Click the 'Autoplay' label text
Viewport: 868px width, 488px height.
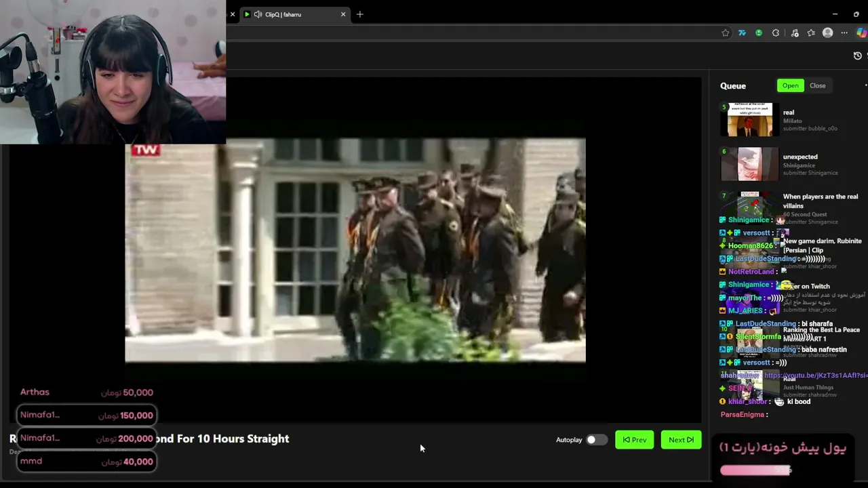569,440
